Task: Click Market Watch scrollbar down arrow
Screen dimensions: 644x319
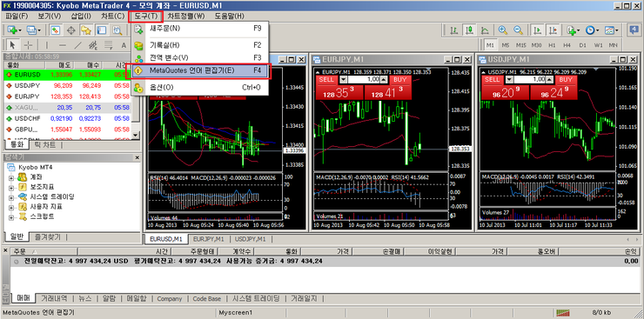Action: 136,135
